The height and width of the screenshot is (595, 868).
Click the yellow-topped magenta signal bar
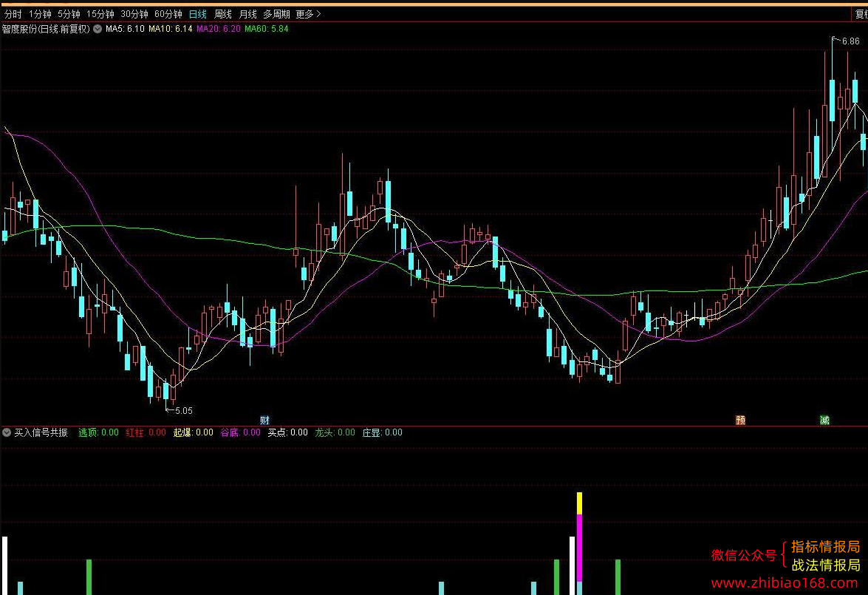click(x=580, y=543)
